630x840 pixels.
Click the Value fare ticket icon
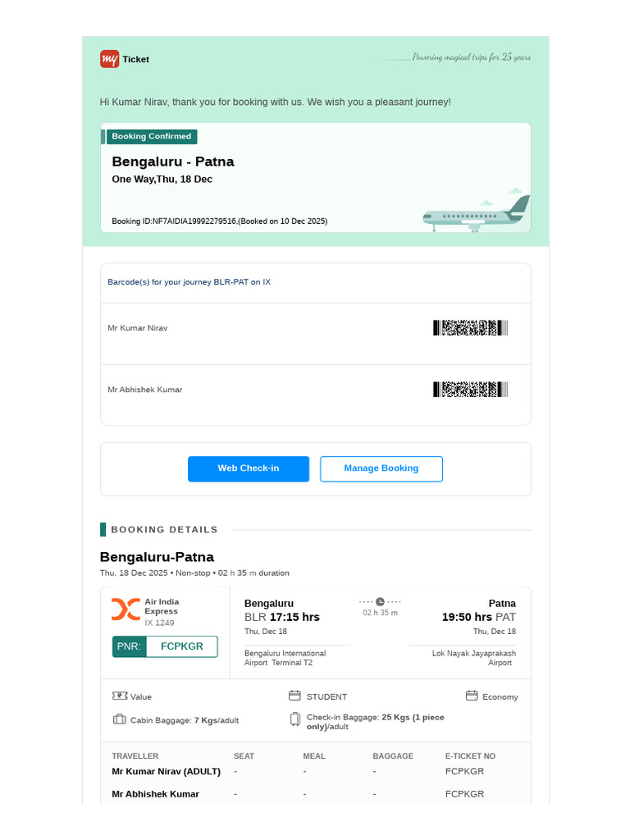tap(120, 696)
